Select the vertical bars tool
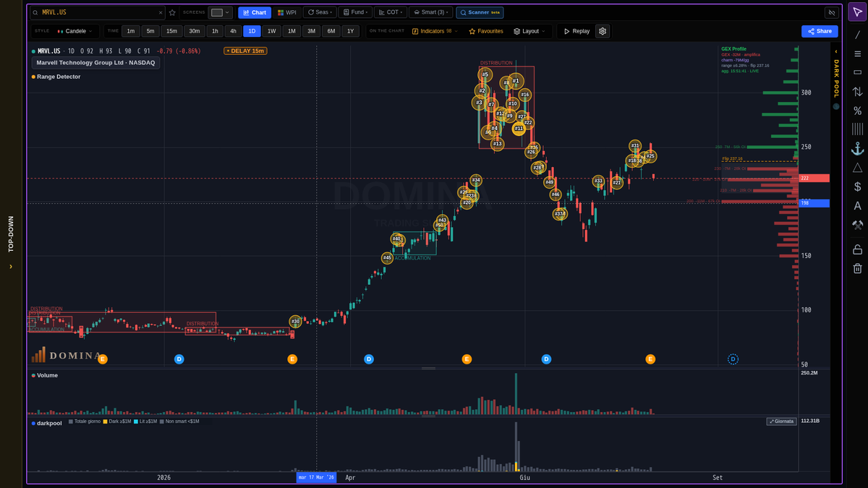The height and width of the screenshot is (488, 868). [857, 129]
